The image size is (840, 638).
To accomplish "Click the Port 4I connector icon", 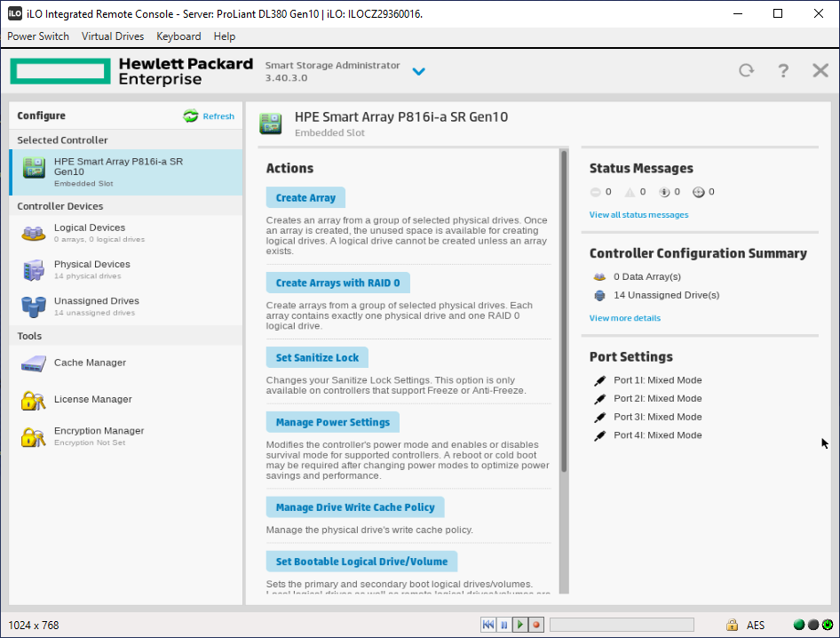I will pos(600,435).
